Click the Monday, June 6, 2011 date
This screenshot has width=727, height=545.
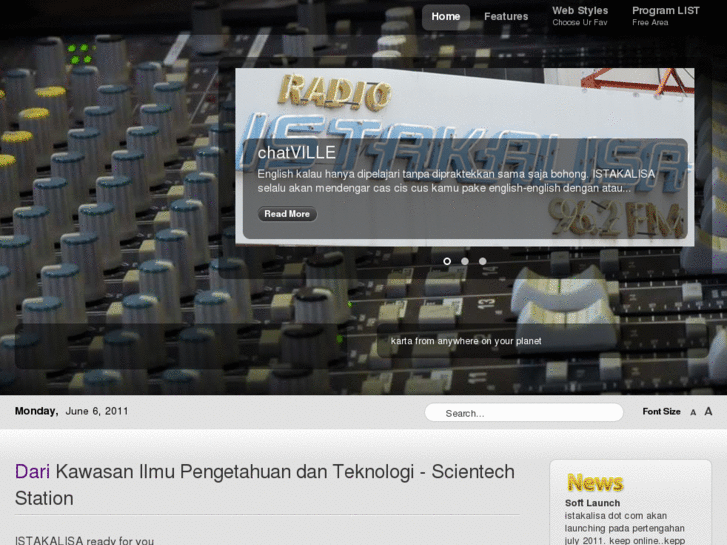point(71,411)
